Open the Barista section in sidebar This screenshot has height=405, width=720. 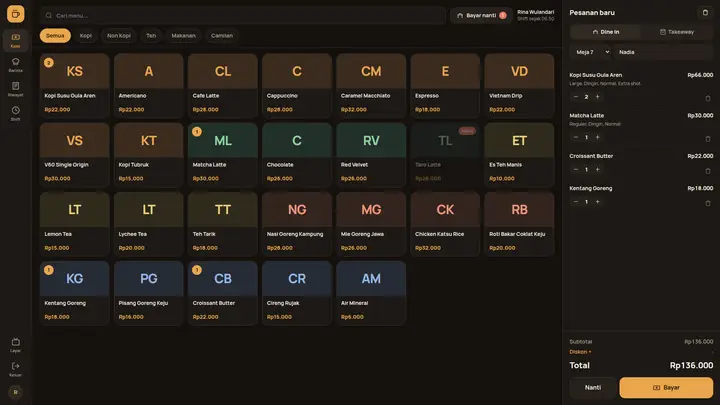point(16,65)
